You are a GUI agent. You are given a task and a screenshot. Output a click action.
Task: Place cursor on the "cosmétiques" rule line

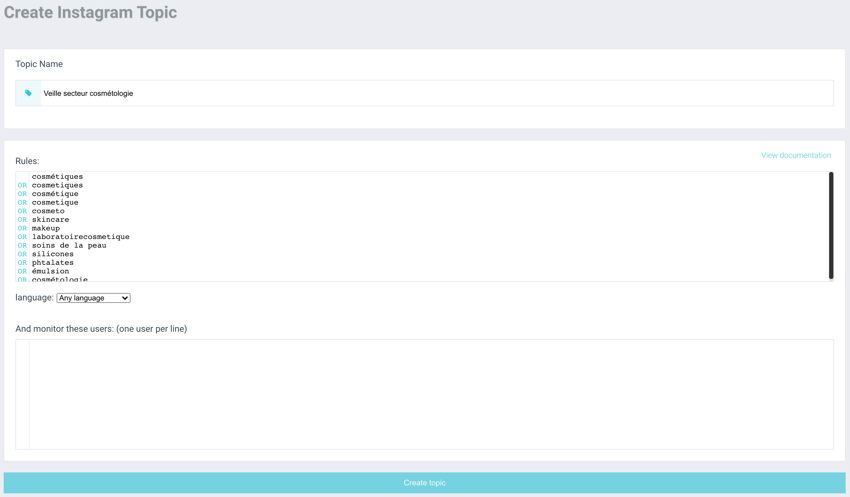tap(57, 177)
